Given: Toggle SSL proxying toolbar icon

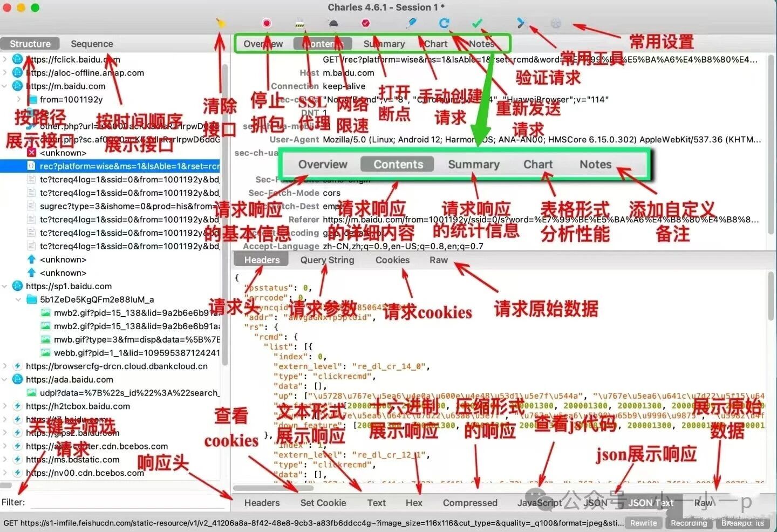Looking at the screenshot, I should click(300, 24).
